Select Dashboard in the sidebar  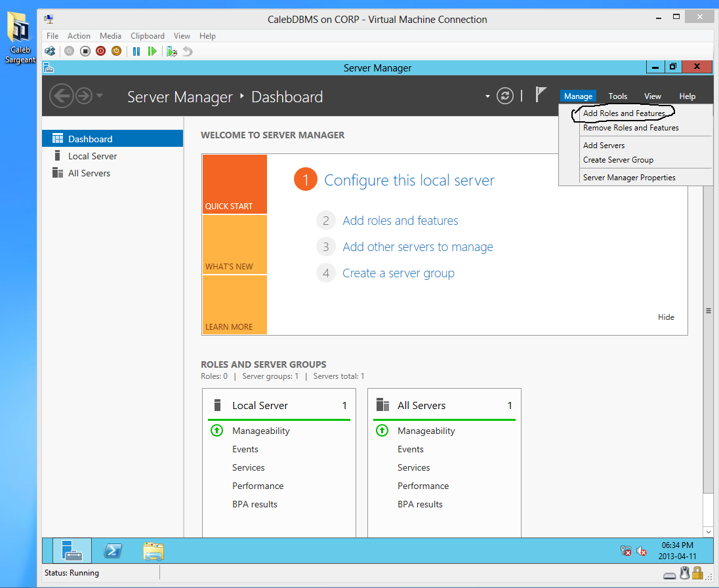(x=112, y=138)
